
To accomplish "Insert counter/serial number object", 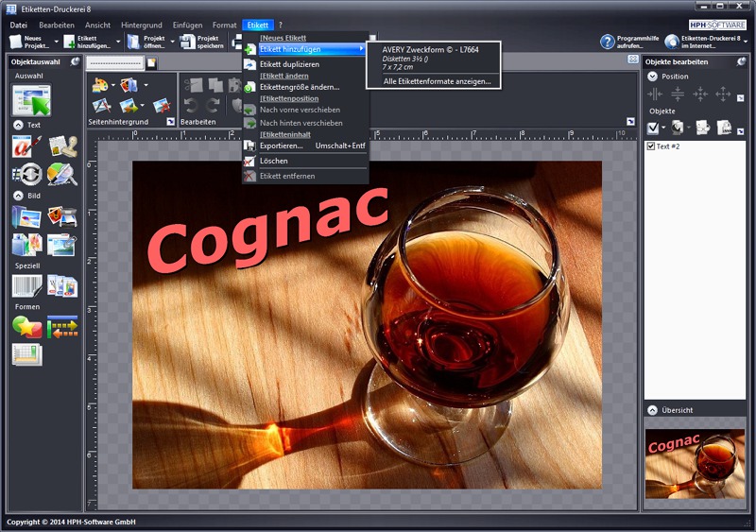I will point(27,174).
